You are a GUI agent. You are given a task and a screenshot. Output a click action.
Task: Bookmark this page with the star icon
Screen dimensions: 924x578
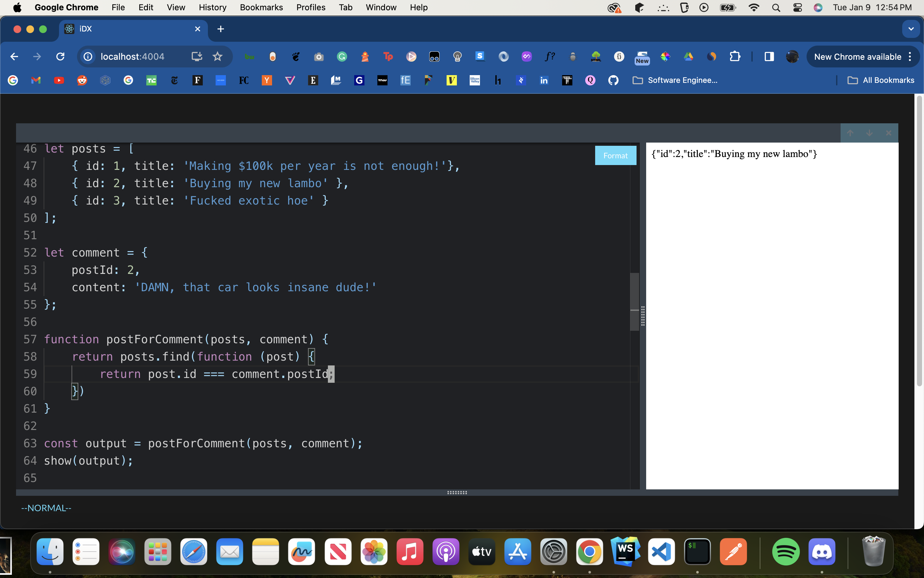[x=217, y=57]
